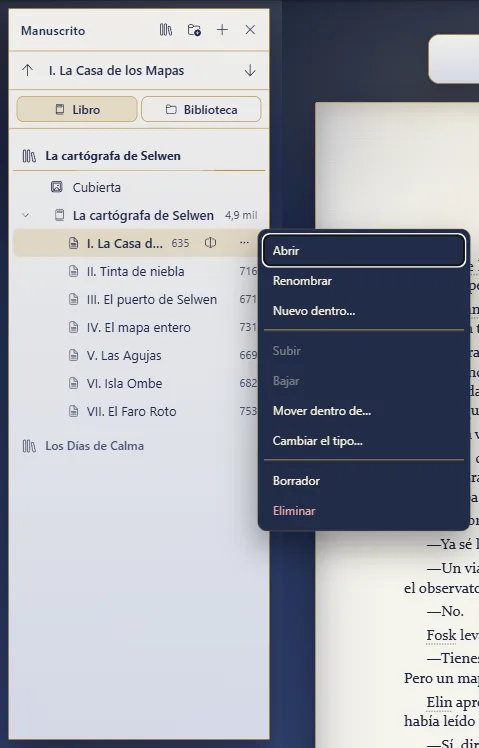Open the library books icon in Manuscrito header
This screenshot has height=748, width=479.
click(x=166, y=30)
